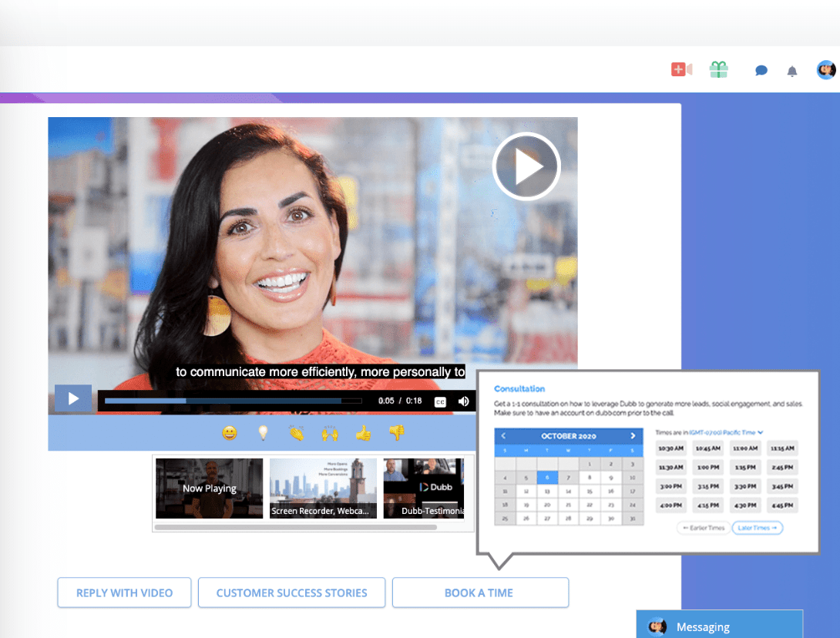This screenshot has width=840, height=638.
Task: Select October 13 in the calendar
Action: 547,492
